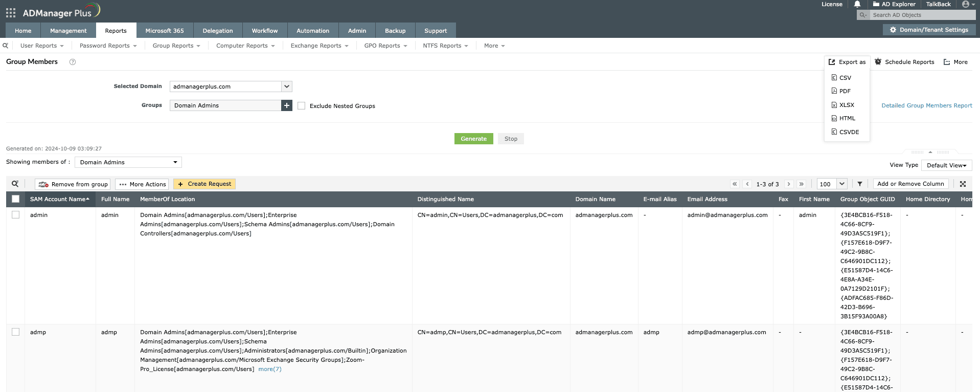Switch to Delegation tab

[218, 31]
